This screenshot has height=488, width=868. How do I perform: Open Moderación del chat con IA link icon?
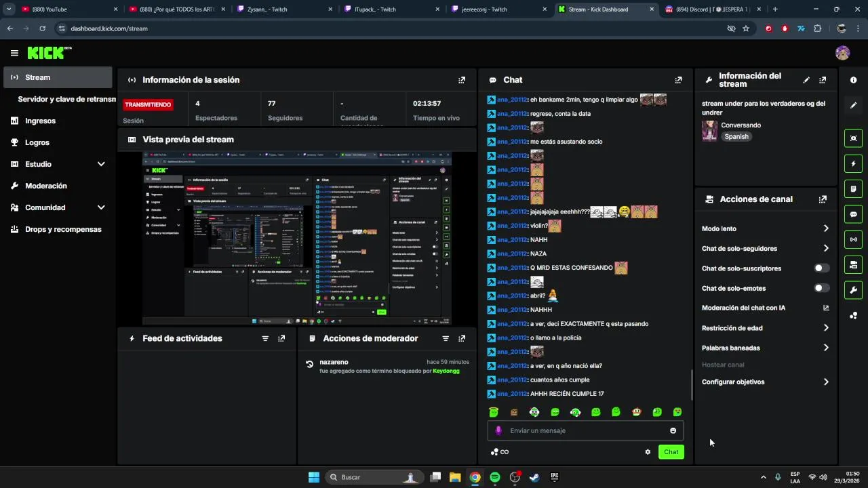pos(825,308)
